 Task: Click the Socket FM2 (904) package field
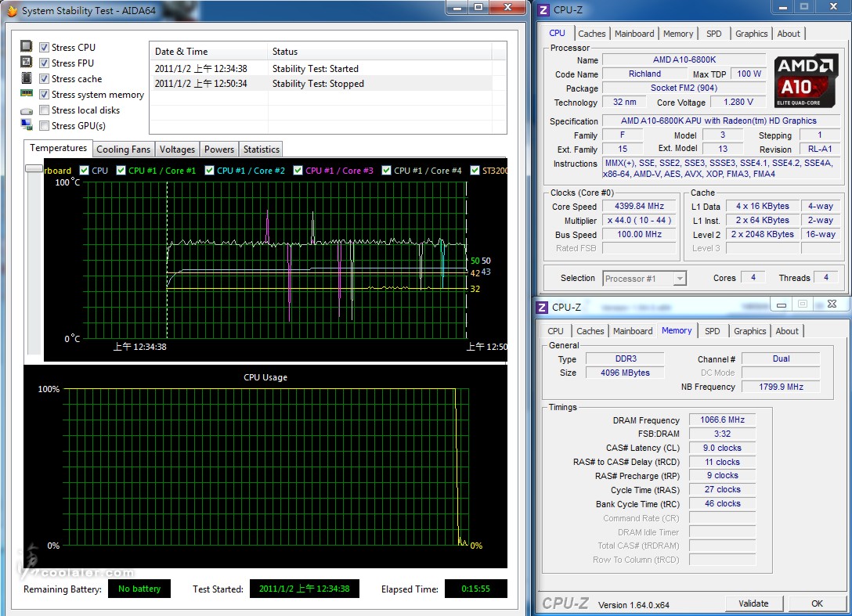[x=684, y=88]
